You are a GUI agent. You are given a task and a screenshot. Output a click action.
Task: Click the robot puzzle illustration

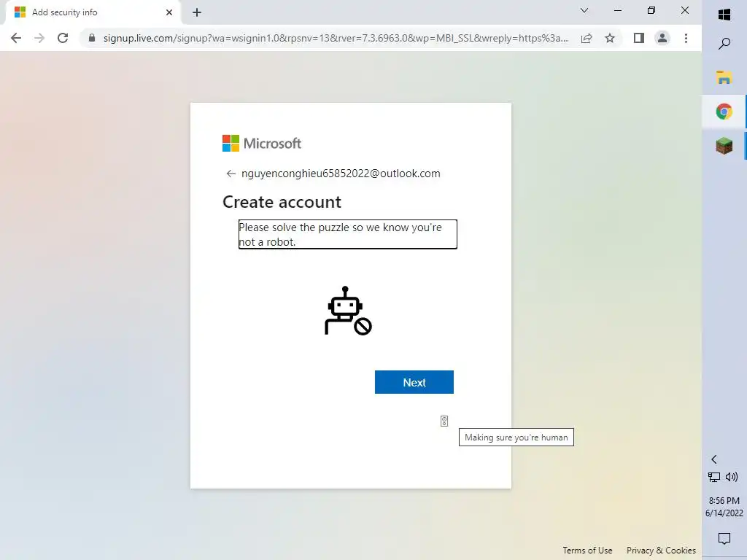[348, 311]
